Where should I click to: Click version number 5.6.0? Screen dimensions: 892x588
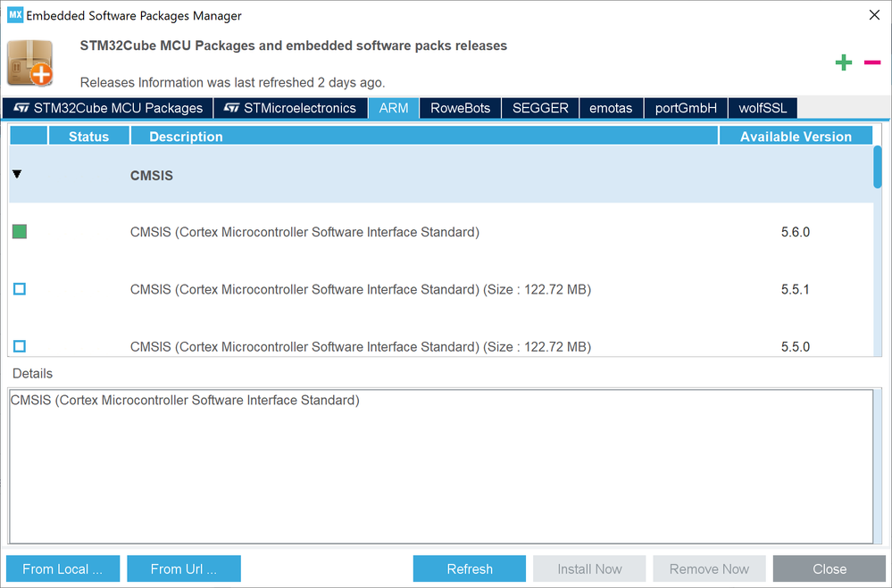tap(796, 232)
